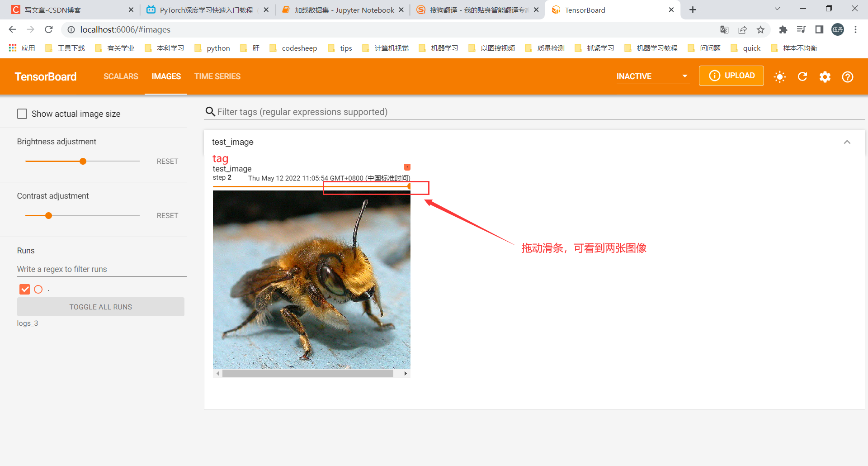Click the contrast slider handle
The width and height of the screenshot is (868, 466).
click(x=48, y=215)
